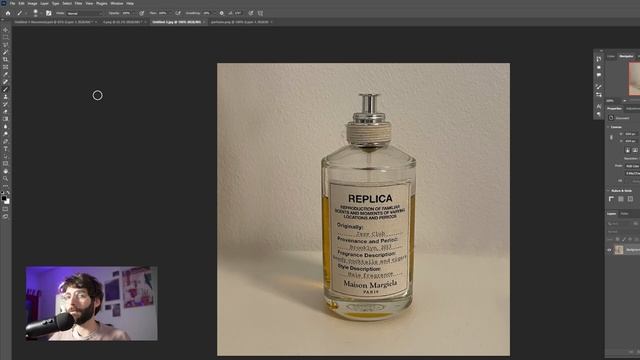
Task: Select the Eyedropper tool
Action: 5,74
